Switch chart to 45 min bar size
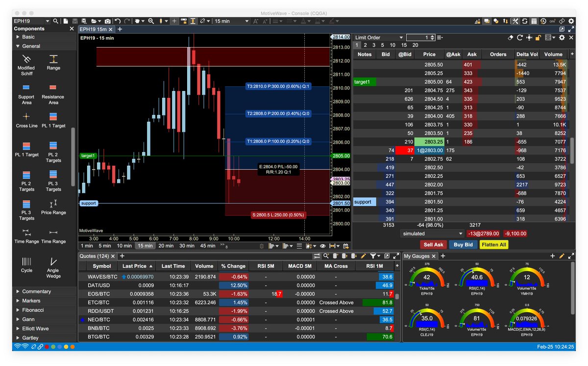 pos(208,246)
